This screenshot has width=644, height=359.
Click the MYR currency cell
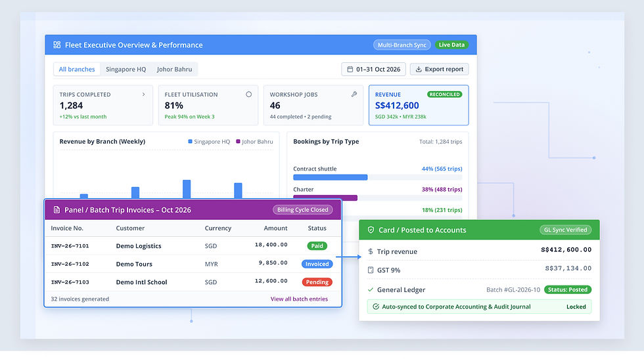211,264
